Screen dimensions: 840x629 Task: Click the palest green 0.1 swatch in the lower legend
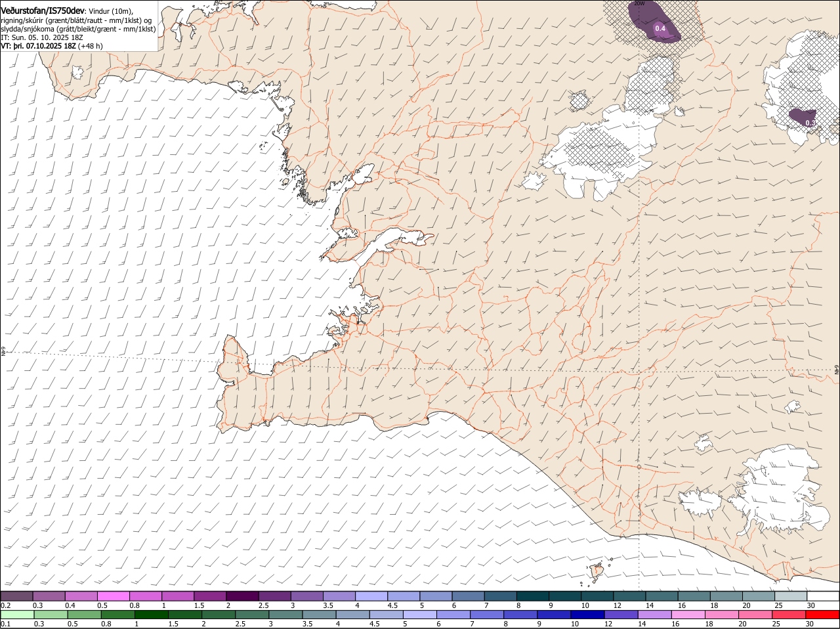(17, 615)
